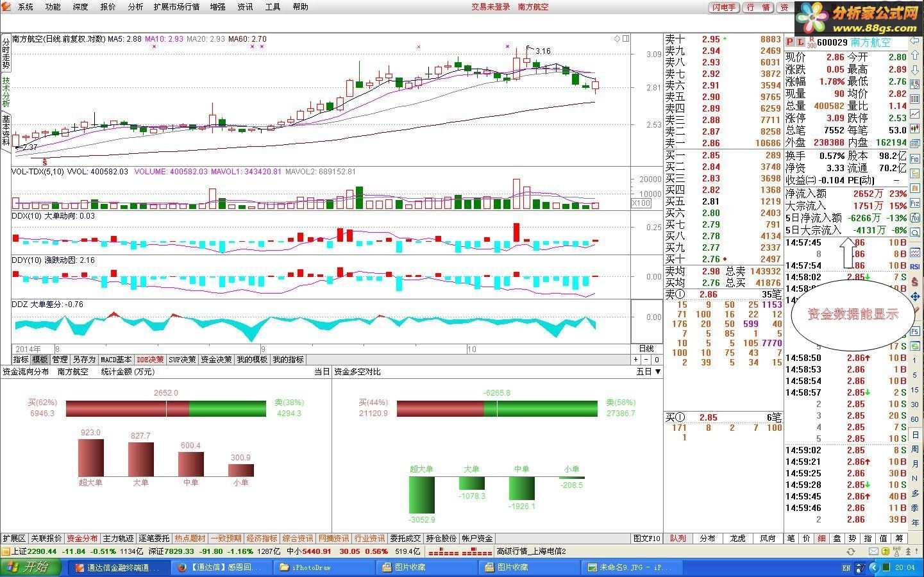Click the 行情 button in top bar

pyautogui.click(x=759, y=7)
